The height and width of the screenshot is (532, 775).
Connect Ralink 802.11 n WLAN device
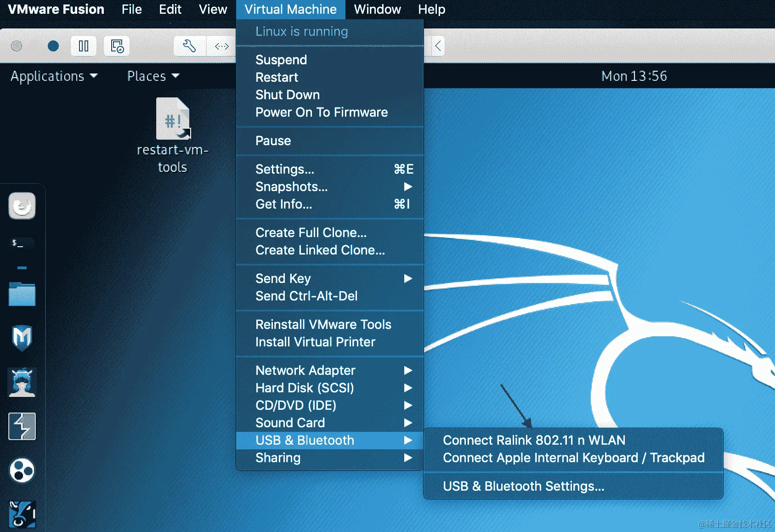point(573,440)
